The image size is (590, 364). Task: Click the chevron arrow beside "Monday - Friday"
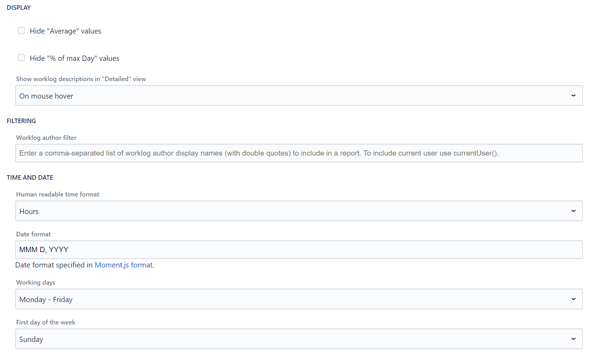coord(573,299)
